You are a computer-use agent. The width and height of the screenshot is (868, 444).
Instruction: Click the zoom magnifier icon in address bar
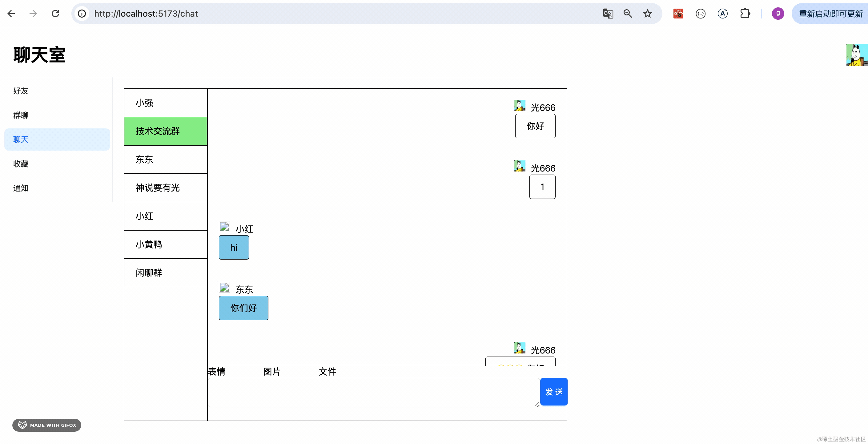(627, 14)
